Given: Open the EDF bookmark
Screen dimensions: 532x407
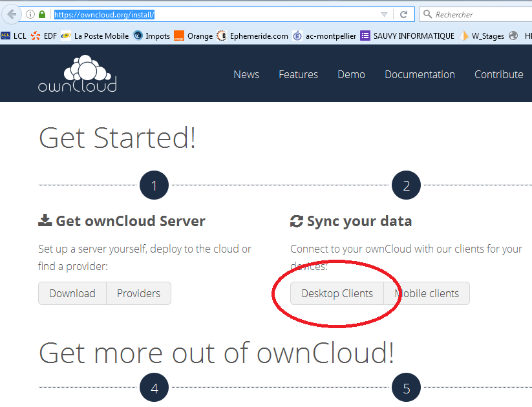Looking at the screenshot, I should (44, 36).
